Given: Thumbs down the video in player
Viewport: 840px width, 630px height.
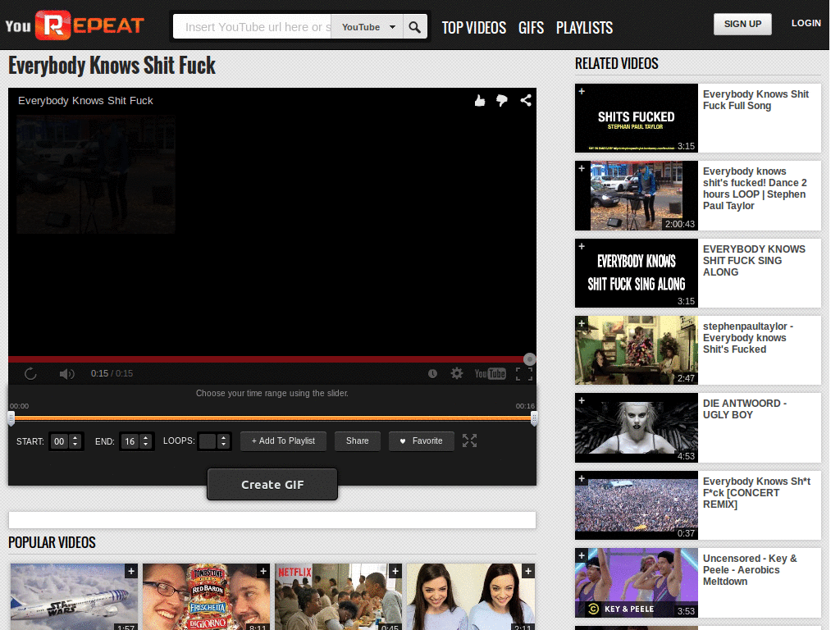Looking at the screenshot, I should pyautogui.click(x=502, y=100).
